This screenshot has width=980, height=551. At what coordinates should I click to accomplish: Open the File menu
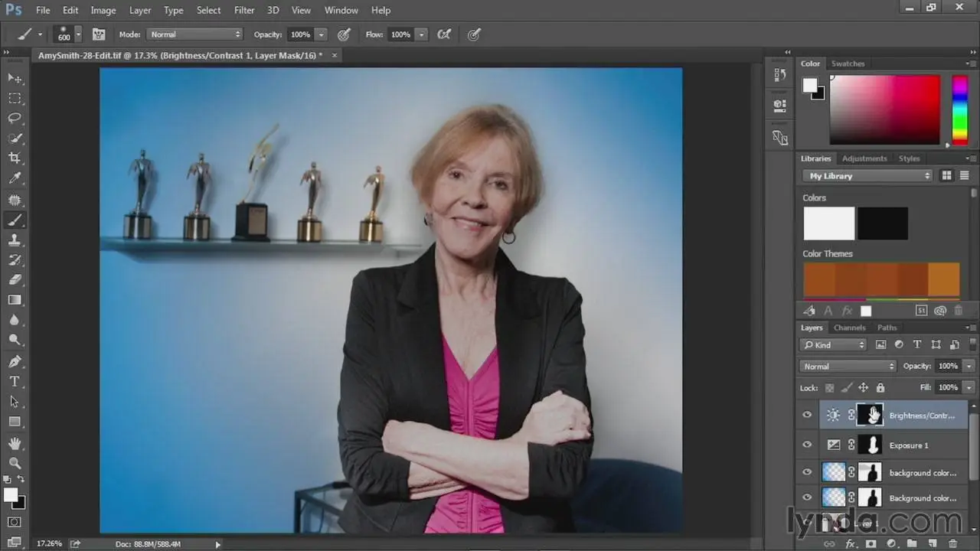(x=42, y=10)
